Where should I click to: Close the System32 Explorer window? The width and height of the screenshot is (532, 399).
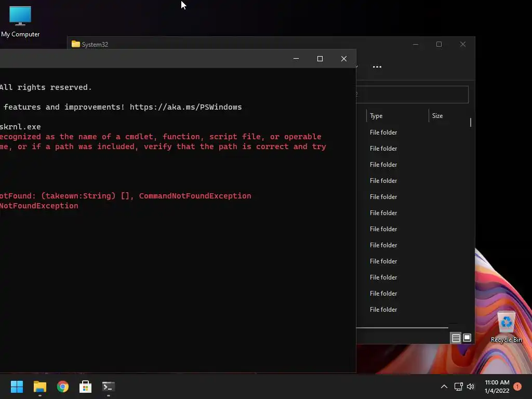point(462,45)
